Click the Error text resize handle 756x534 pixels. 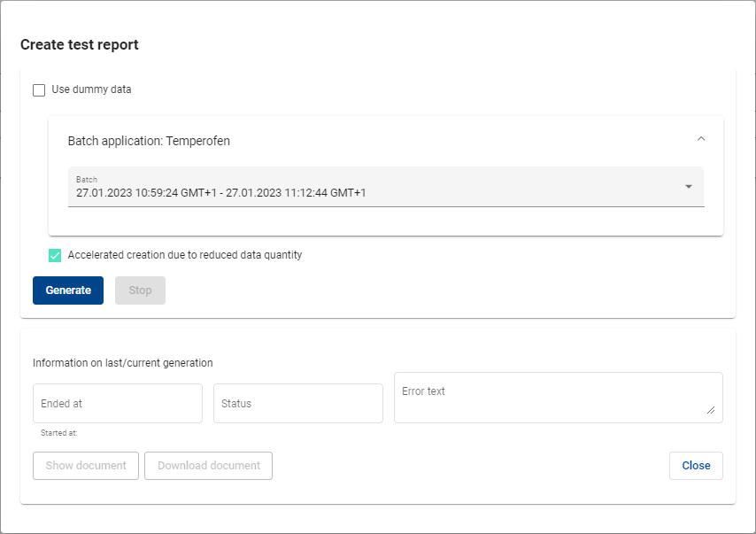click(x=710, y=410)
